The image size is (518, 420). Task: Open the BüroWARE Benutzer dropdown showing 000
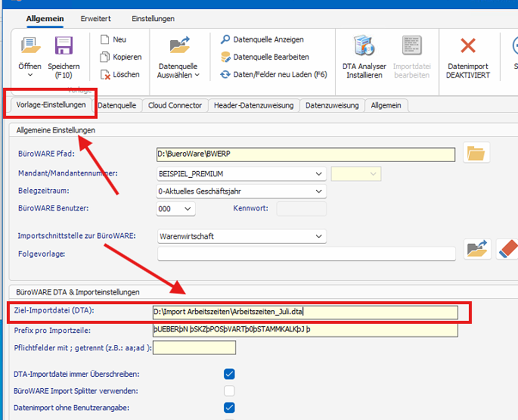tap(176, 209)
